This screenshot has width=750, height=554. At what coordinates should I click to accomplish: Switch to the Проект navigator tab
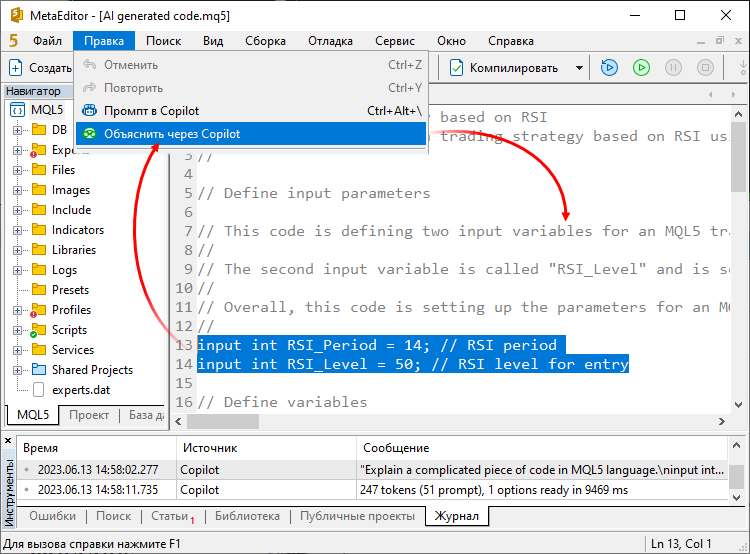(89, 415)
